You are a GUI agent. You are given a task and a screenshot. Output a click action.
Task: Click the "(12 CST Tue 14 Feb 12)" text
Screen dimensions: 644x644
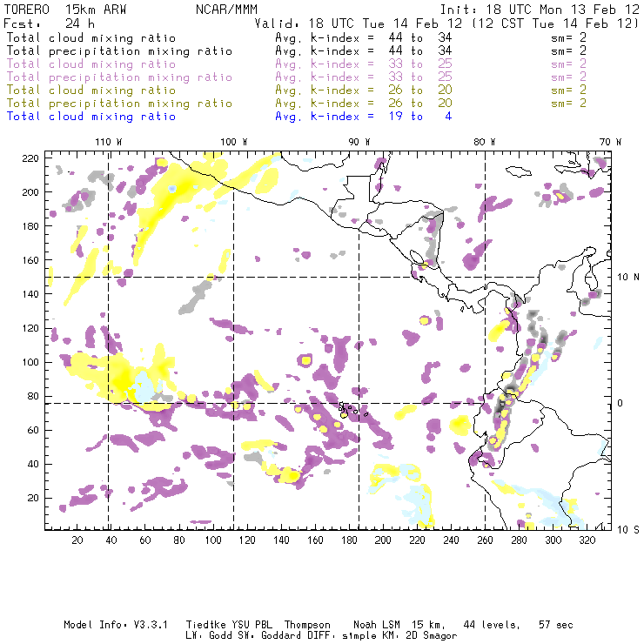tap(555, 23)
